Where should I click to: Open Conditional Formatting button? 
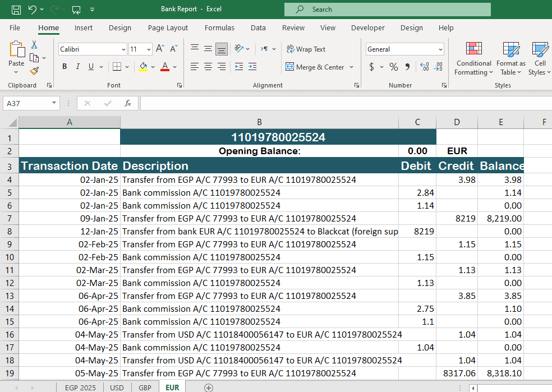point(473,59)
